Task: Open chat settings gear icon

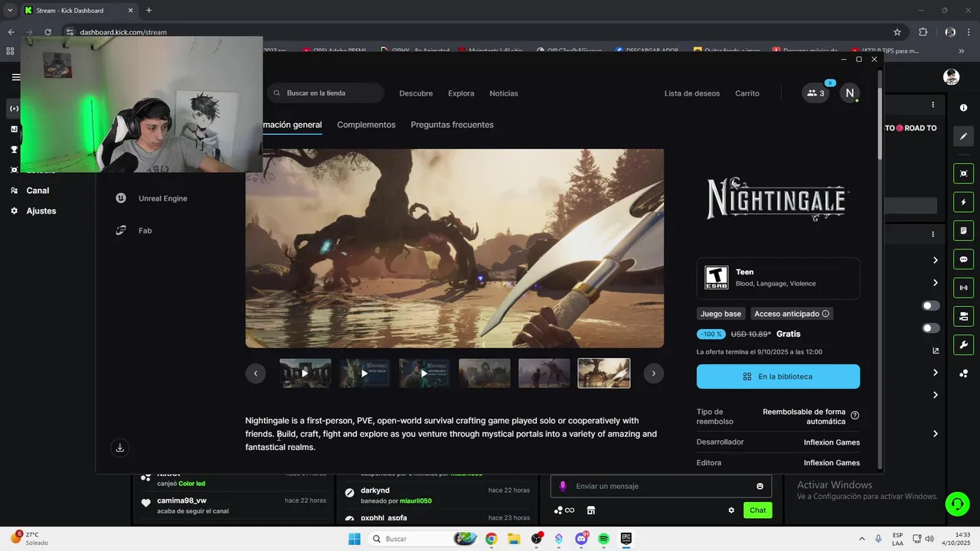Action: point(731,510)
